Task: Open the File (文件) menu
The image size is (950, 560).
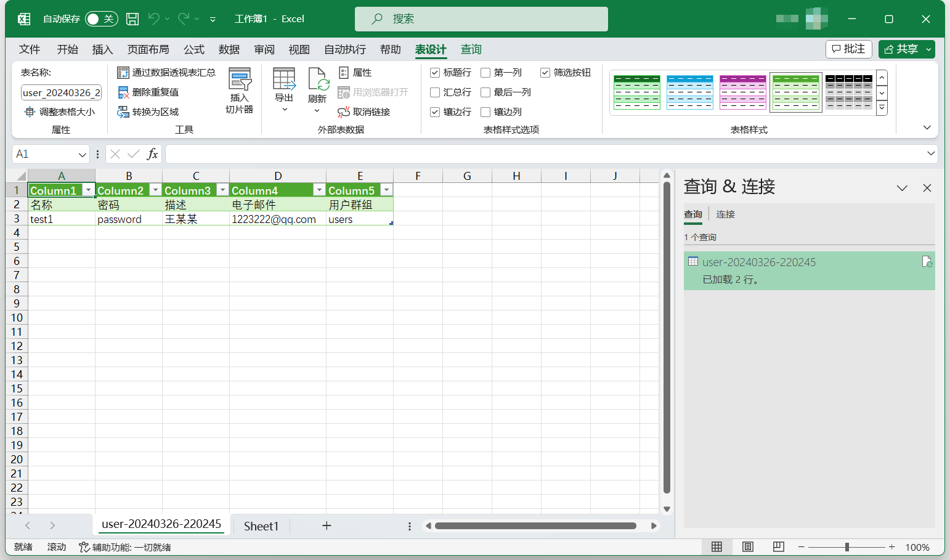Action: coord(30,49)
